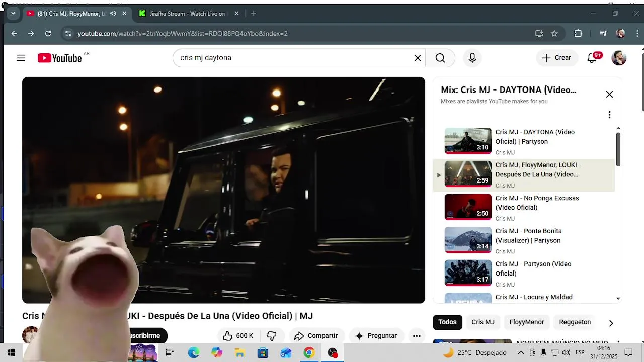
Task: Close the Jirafha Stream tab
Action: click(236, 14)
